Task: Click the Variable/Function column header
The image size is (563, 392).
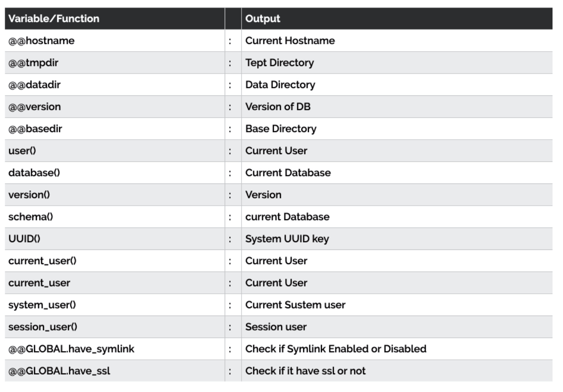Action: (115, 19)
